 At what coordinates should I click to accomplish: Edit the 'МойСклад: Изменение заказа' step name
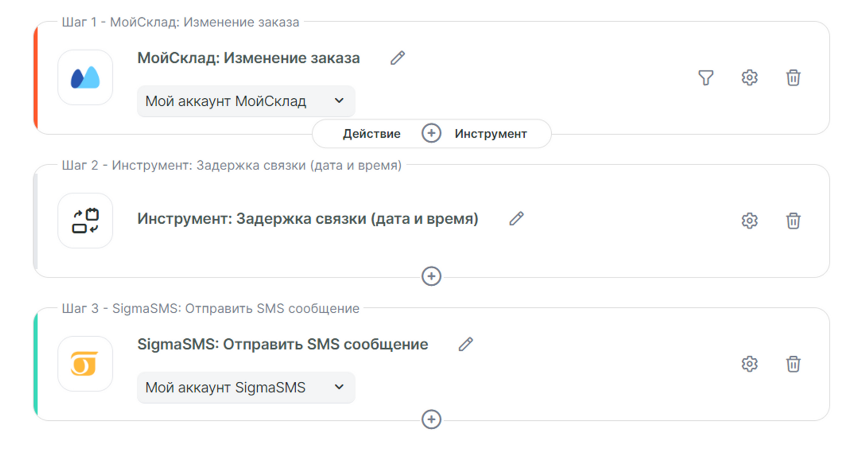[398, 58]
